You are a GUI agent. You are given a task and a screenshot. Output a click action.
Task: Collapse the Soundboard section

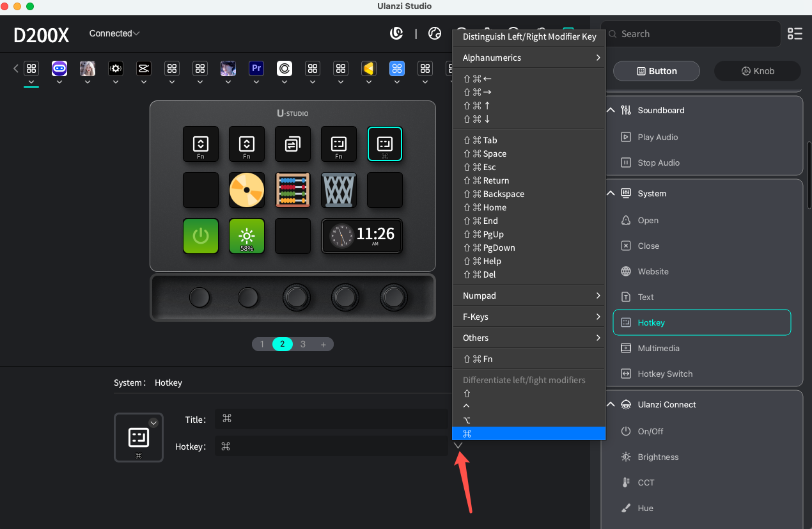coord(611,110)
